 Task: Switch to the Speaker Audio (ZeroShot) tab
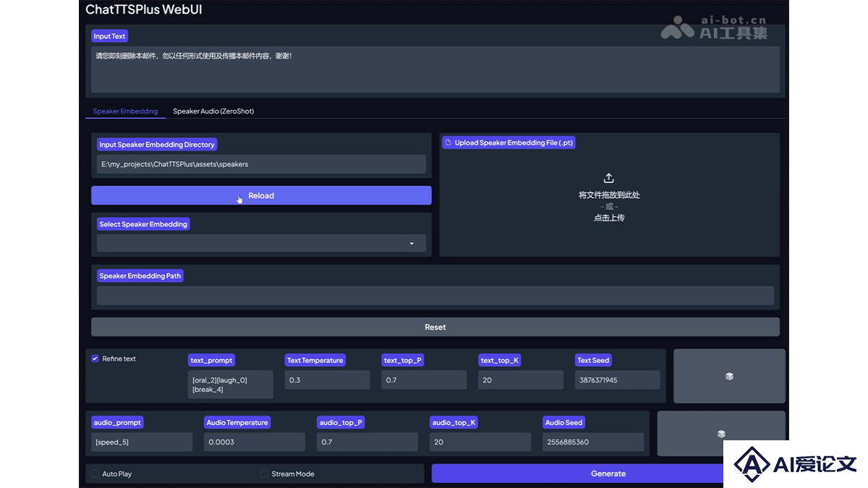[x=213, y=111]
